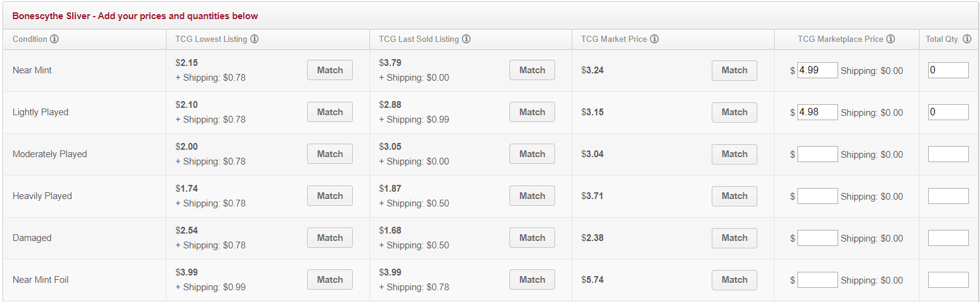Viewport: 980px width, 302px height.
Task: Focus the Moderately Played marketplace price input
Action: 817,154
